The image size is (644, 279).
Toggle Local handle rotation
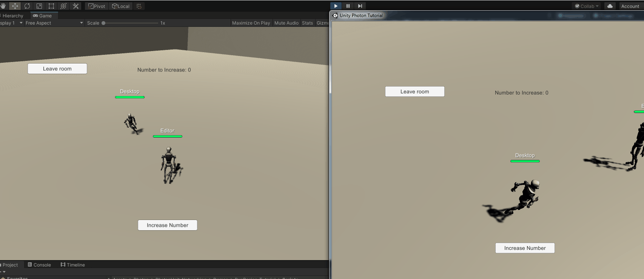[x=121, y=6]
